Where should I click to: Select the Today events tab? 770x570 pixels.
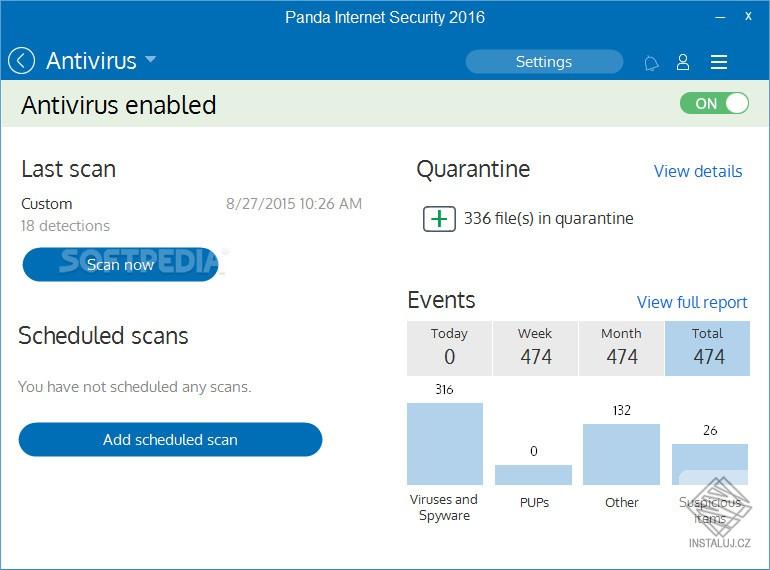click(449, 347)
